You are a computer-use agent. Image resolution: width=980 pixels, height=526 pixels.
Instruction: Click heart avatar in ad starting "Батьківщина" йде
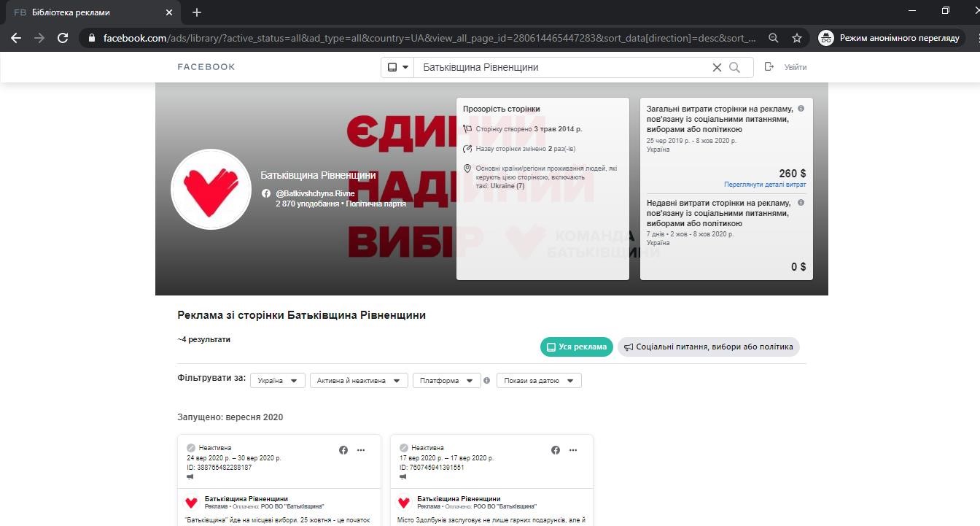coord(191,502)
